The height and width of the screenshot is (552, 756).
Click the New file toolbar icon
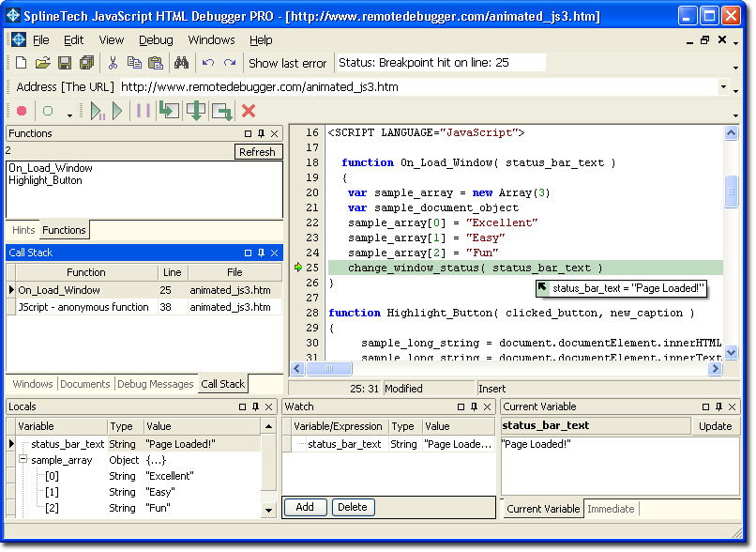click(x=22, y=63)
